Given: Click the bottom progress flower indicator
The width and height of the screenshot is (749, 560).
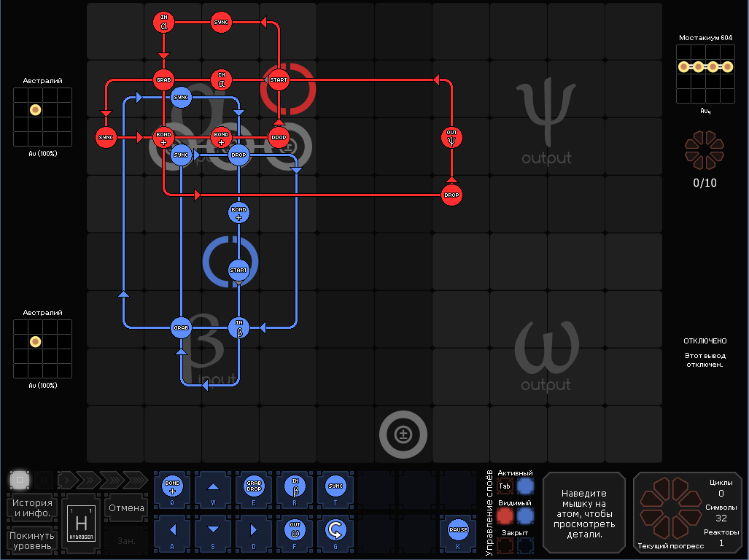Looking at the screenshot, I should [x=670, y=508].
